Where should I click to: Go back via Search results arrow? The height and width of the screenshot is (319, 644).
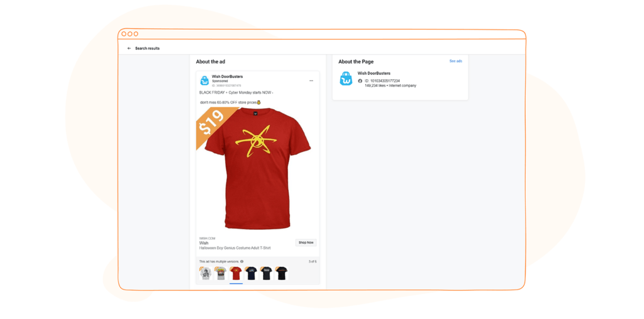[x=129, y=48]
